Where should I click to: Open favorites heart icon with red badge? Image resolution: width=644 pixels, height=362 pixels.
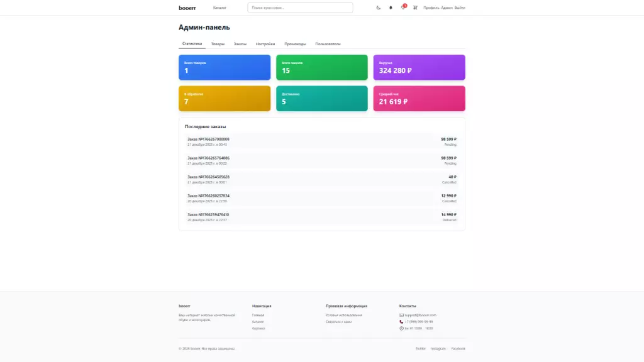(403, 8)
